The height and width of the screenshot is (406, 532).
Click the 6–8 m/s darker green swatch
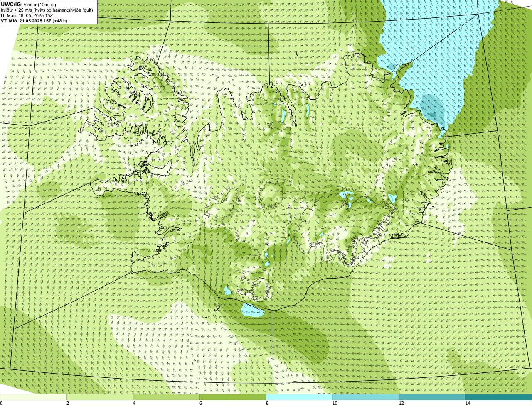click(x=233, y=397)
